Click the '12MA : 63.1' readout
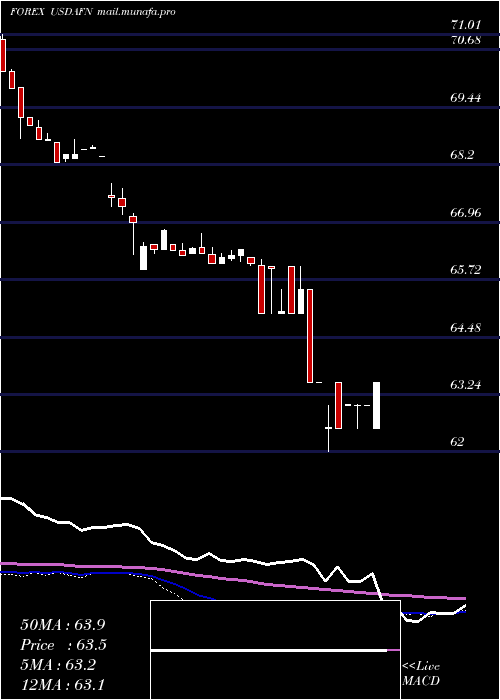 (x=62, y=684)
